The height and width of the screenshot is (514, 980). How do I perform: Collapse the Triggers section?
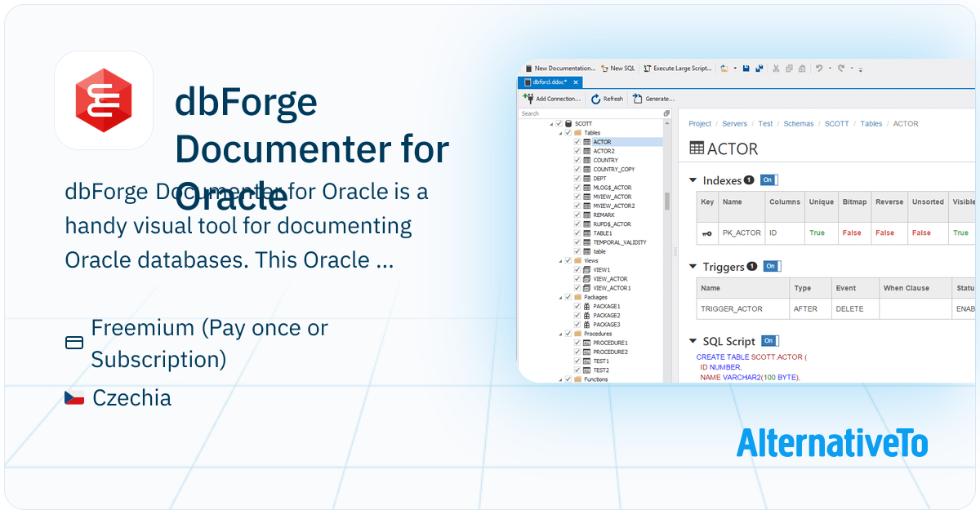pos(693,267)
